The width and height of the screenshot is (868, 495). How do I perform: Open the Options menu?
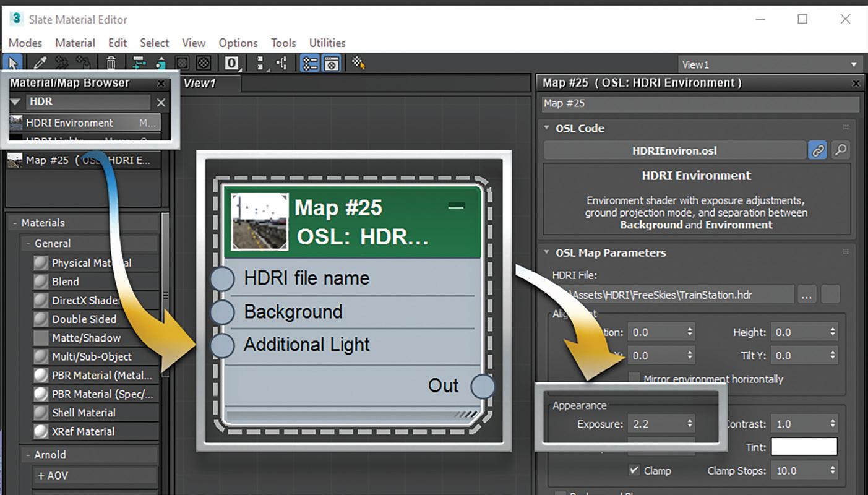coord(238,43)
